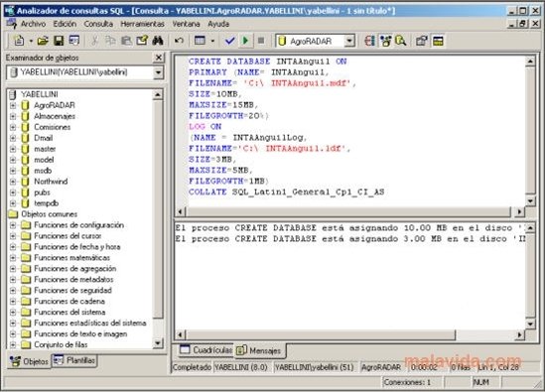Screen dimensions: 545x392
Task: Switch to the Plantillas tab
Action: (x=74, y=360)
